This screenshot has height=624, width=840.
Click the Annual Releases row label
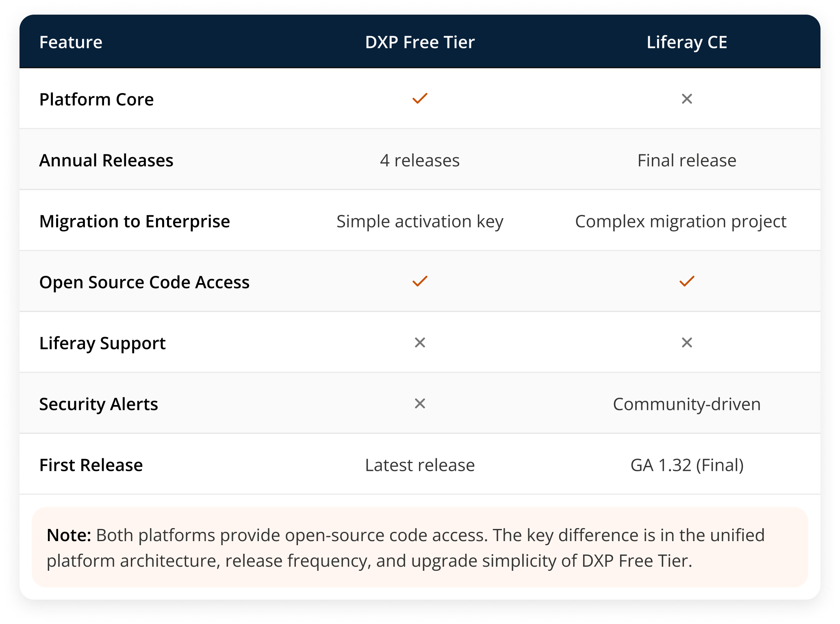click(106, 160)
